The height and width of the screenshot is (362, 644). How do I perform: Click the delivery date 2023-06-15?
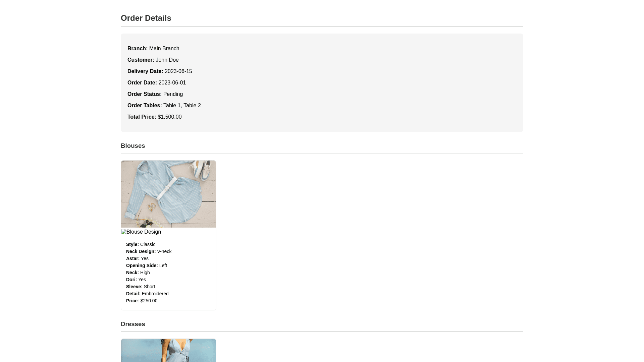178,71
